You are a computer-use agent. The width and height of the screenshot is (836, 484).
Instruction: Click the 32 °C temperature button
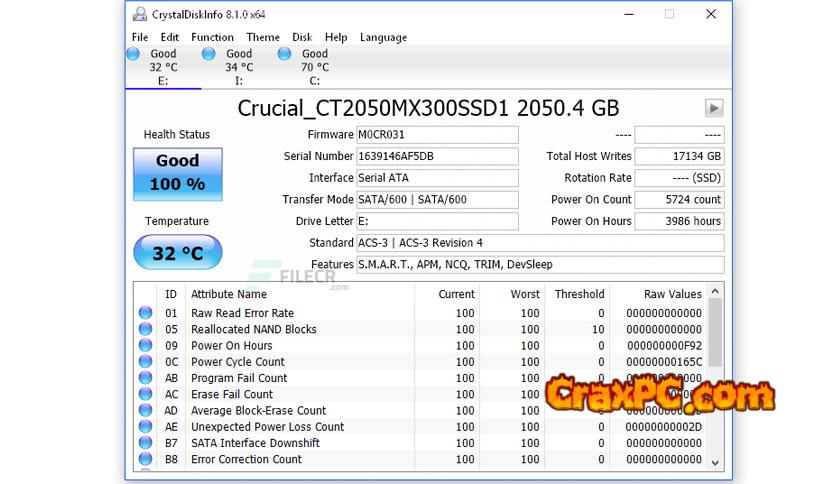(178, 254)
